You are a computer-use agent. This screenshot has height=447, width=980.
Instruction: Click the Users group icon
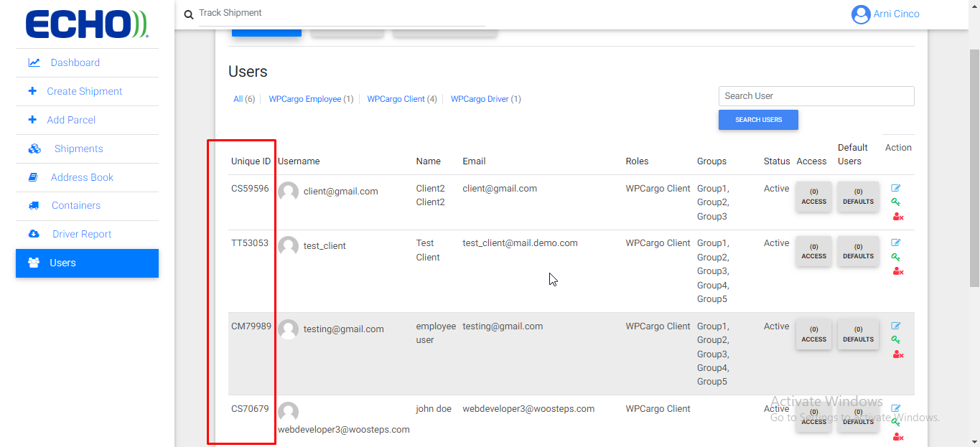[34, 263]
